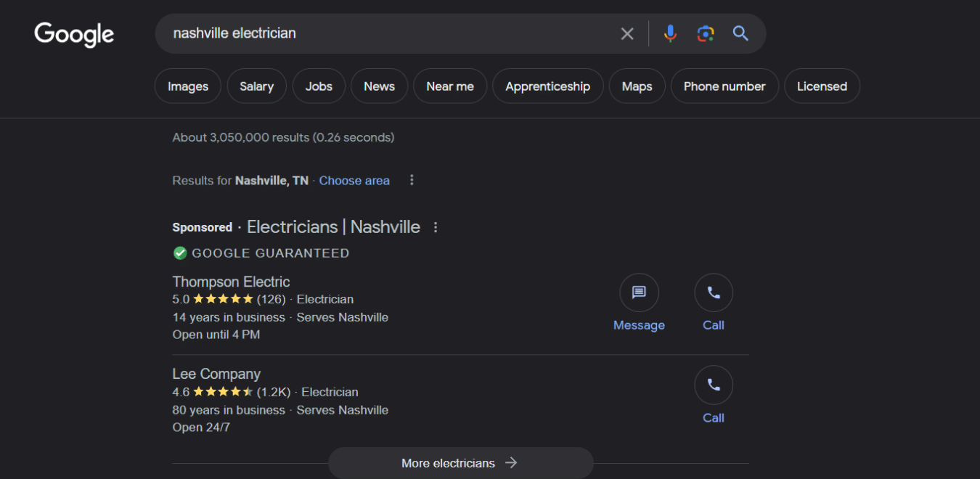Select the Maps filter chip
This screenshot has width=980, height=479.
(x=637, y=86)
